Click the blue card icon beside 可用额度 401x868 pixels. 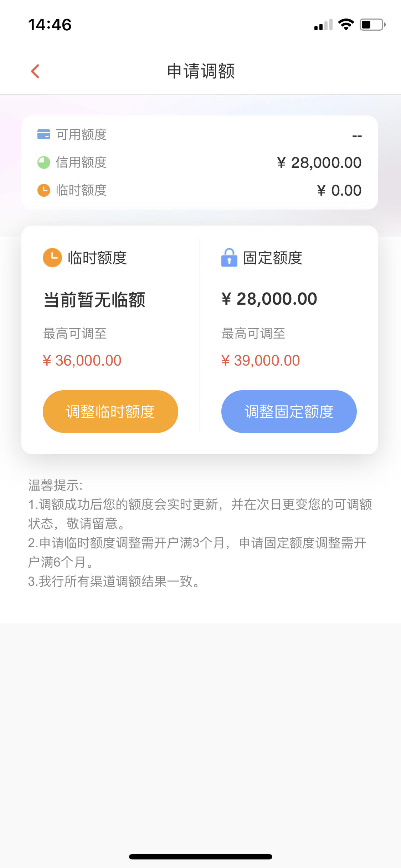44,134
